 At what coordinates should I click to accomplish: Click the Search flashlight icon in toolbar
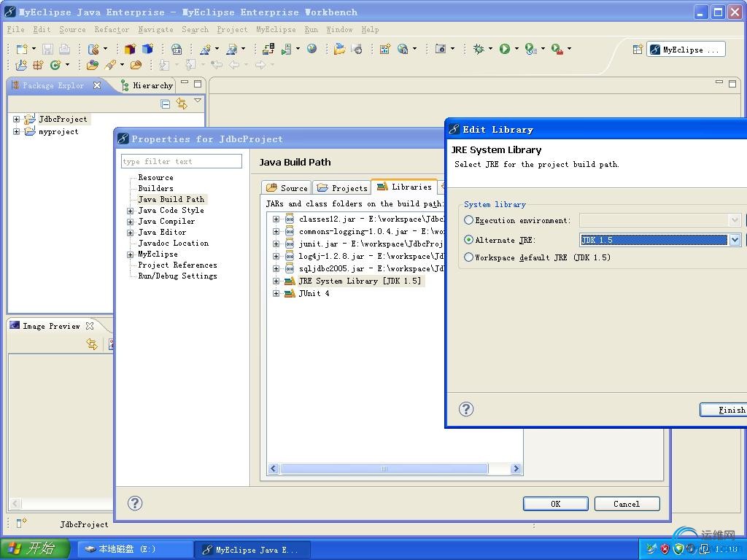(x=111, y=65)
